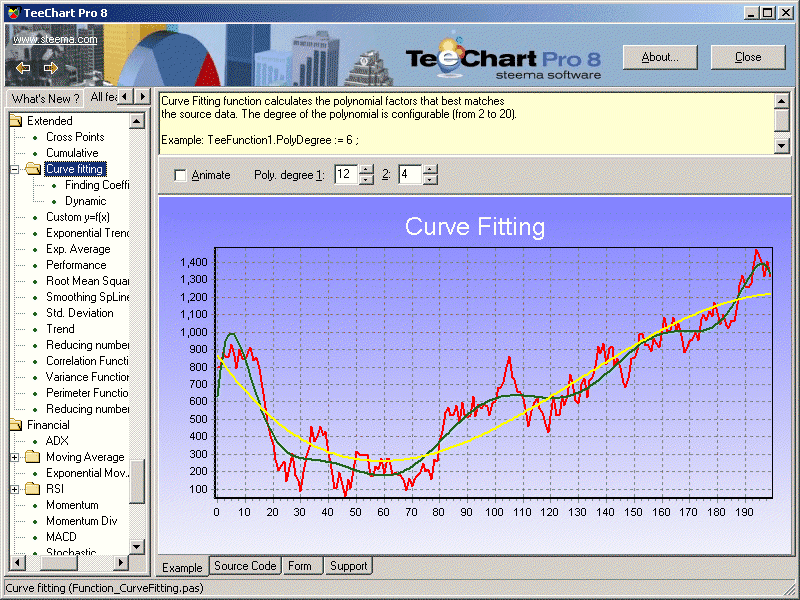The width and height of the screenshot is (800, 600).
Task: Click the Curve Fitting chart title
Action: tap(475, 227)
